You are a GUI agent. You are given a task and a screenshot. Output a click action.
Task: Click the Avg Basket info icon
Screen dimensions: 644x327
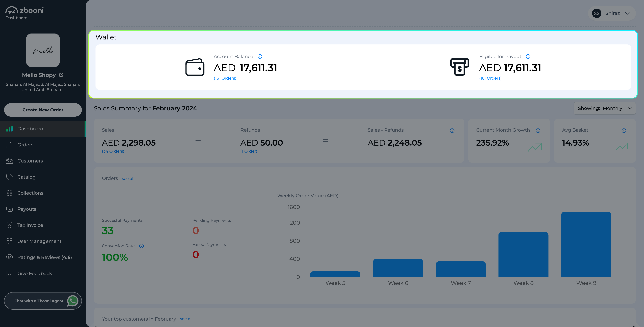coord(624,131)
